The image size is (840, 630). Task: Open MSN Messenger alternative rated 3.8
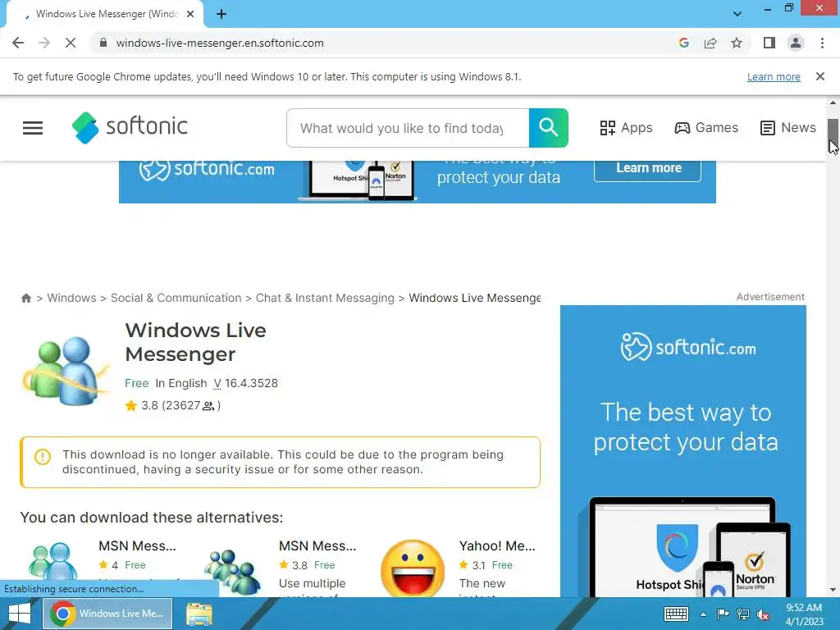click(317, 546)
